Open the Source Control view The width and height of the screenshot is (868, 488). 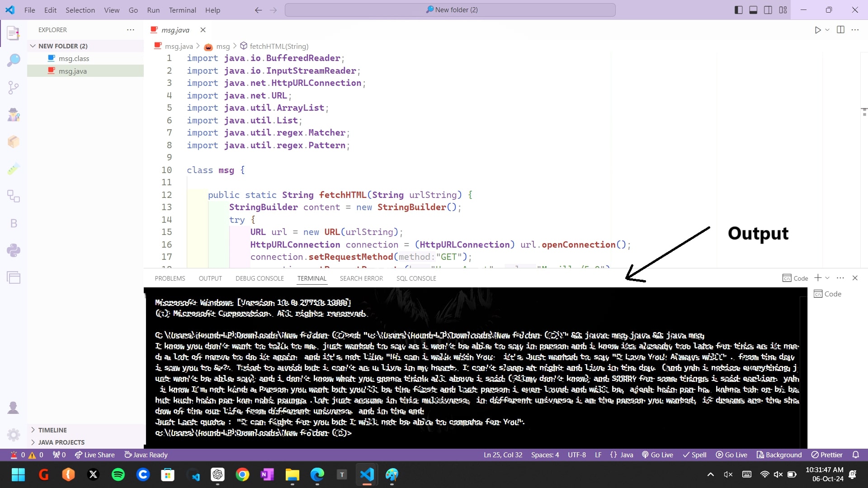tap(14, 87)
